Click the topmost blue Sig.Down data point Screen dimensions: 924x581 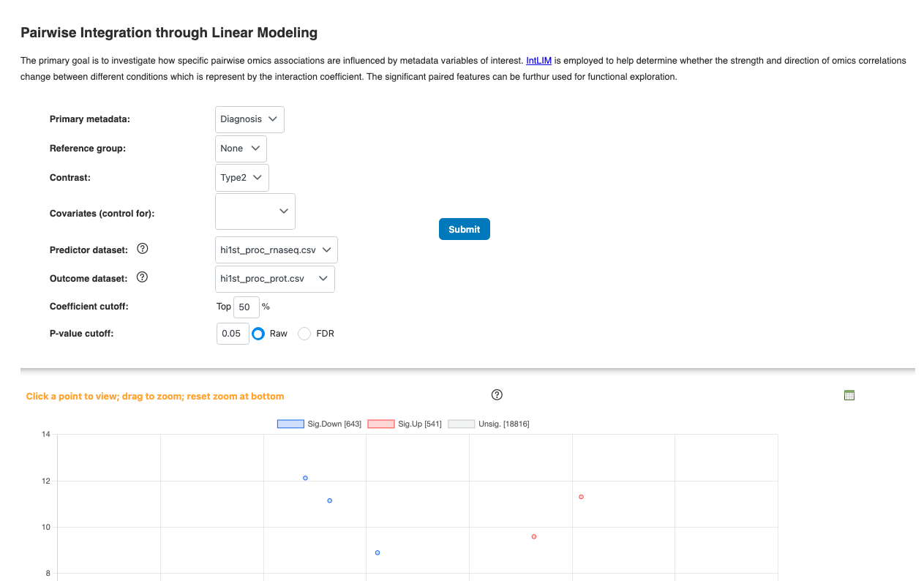(x=305, y=478)
